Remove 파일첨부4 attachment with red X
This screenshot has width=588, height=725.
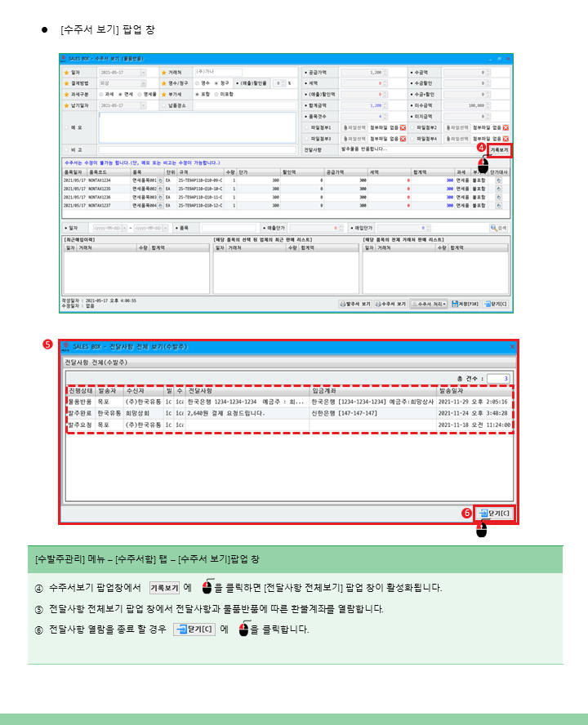click(506, 139)
